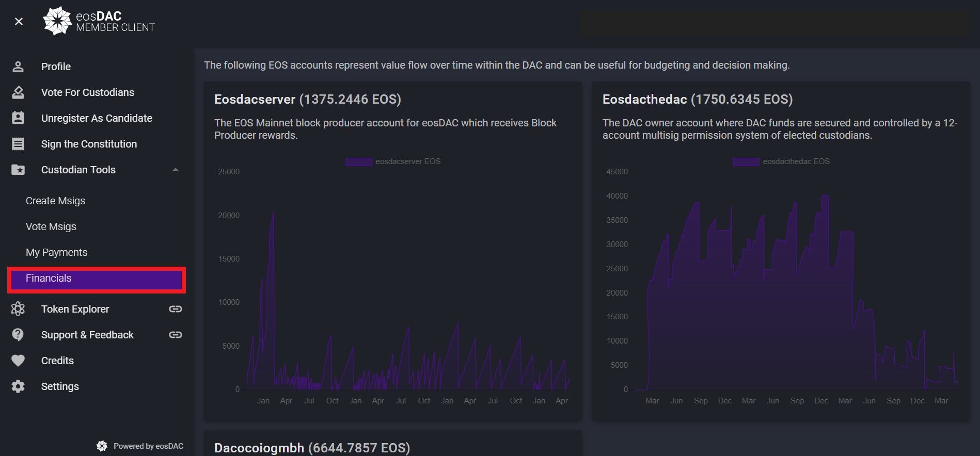Viewport: 980px width, 456px height.
Task: Collapse the Custodian Tools submenu arrow
Action: coord(176,170)
